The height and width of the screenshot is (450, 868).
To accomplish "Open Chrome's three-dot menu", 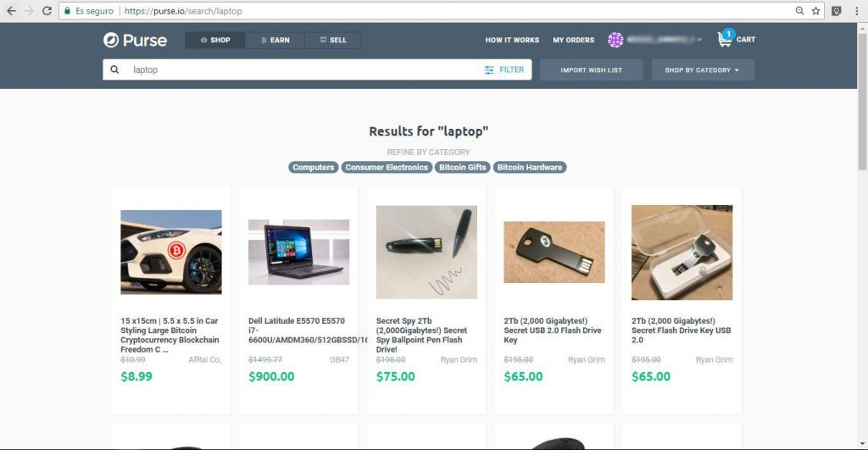I will pos(856,10).
